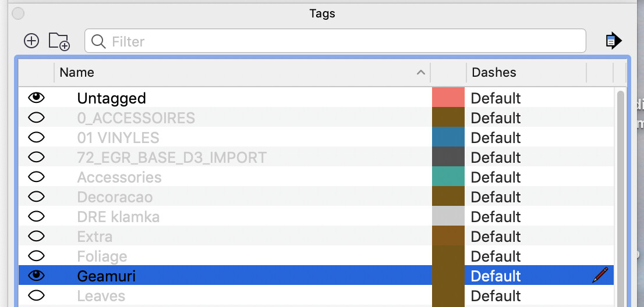
Task: Open the Untagged salmon color swatch
Action: [x=448, y=97]
